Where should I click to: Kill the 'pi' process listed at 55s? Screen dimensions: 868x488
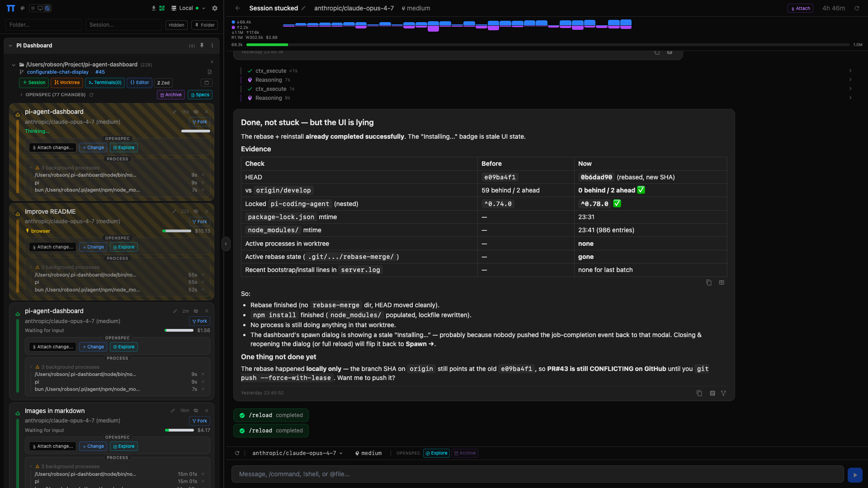click(203, 282)
